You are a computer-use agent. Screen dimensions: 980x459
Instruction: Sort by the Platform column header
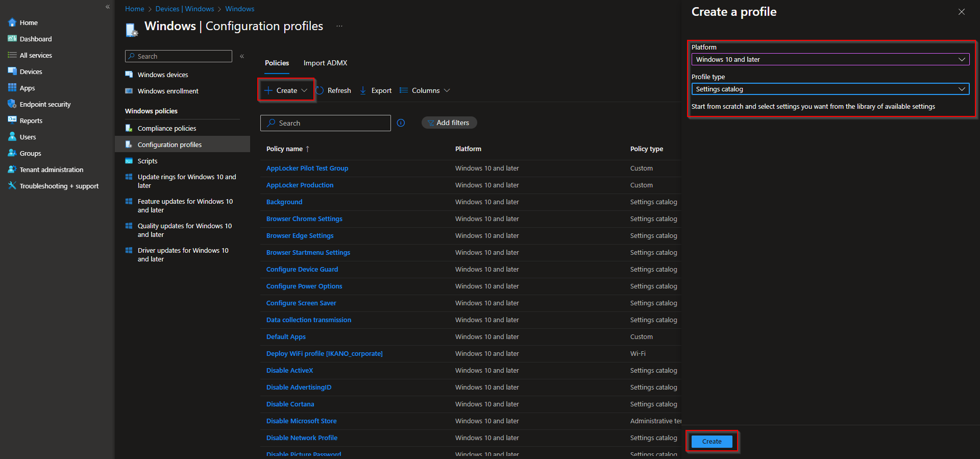[x=468, y=149]
